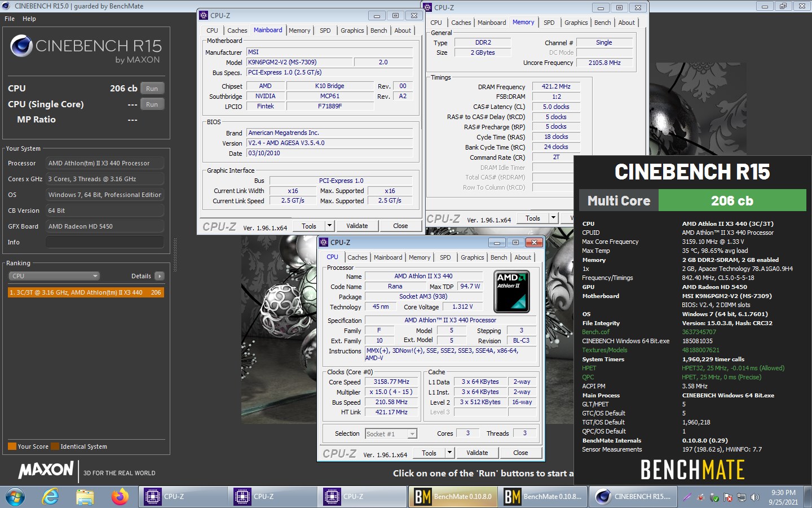The image size is (812, 508).
Task: Click the Info input field in Your System
Action: pos(105,242)
